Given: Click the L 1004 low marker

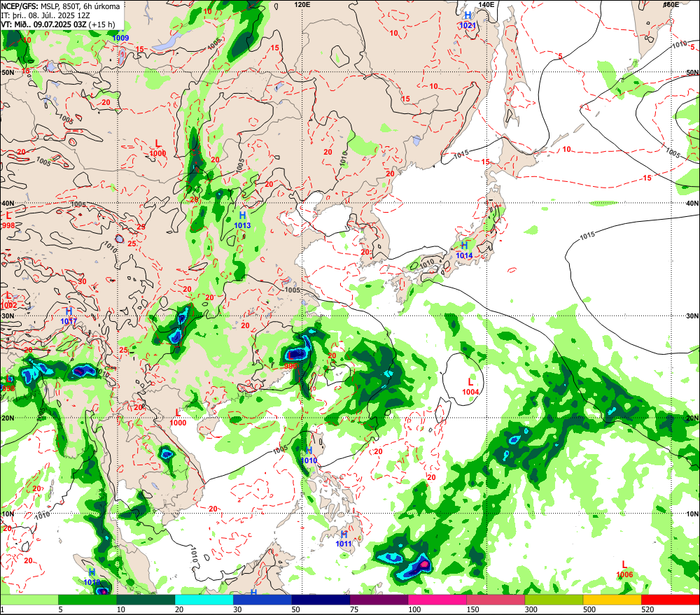Looking at the screenshot, I should click(x=470, y=386).
